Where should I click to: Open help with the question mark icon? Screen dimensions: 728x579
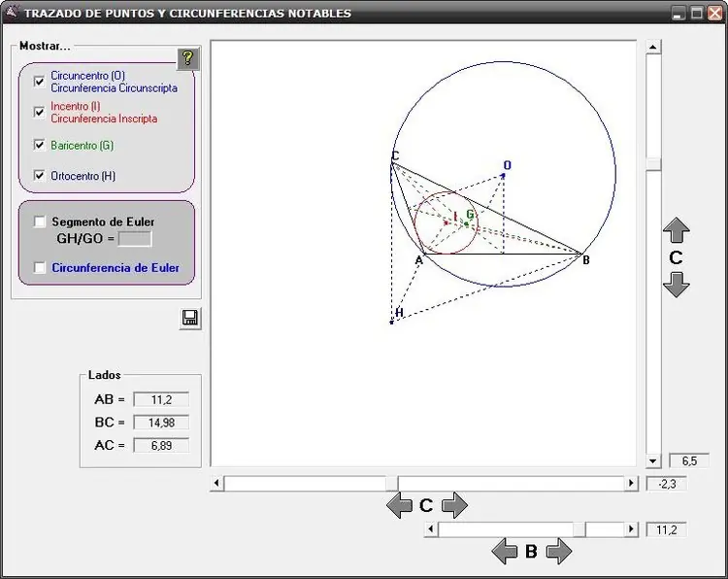(188, 58)
